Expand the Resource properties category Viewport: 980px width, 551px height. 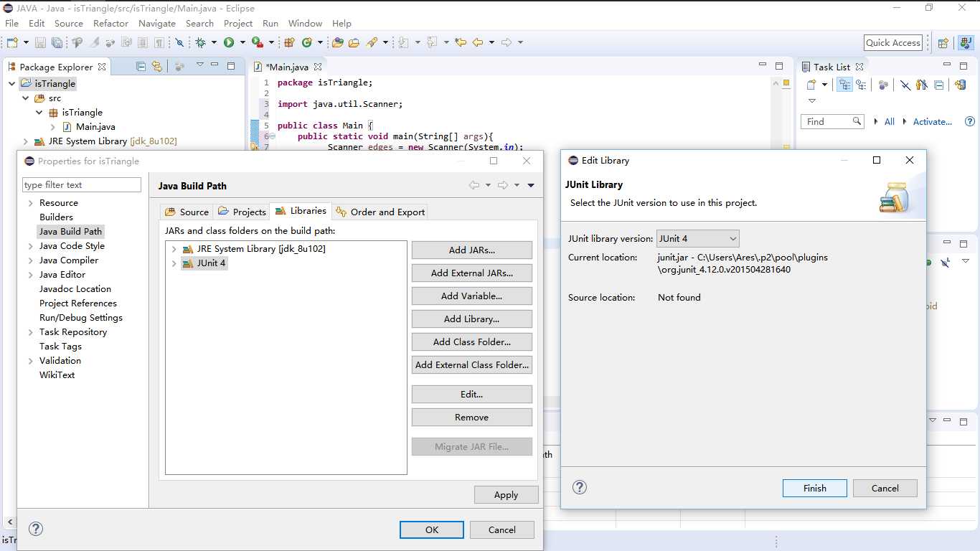pos(31,203)
